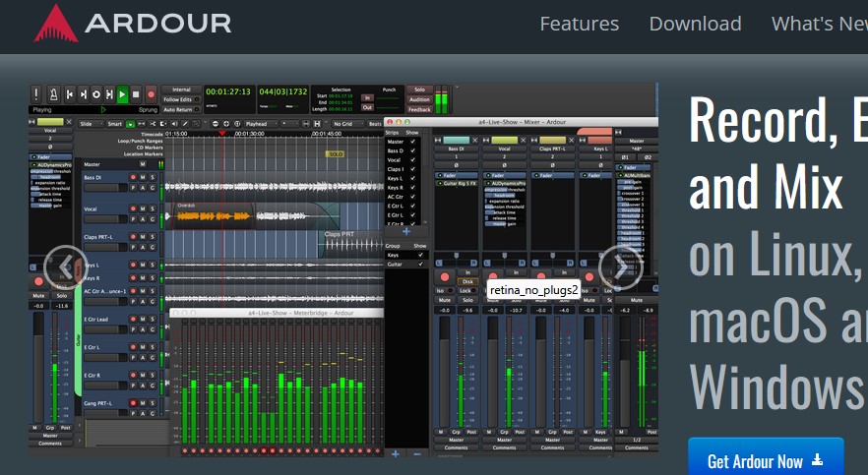Click the Solo alert button in transport bar
The height and width of the screenshot is (475, 868).
coord(419,89)
